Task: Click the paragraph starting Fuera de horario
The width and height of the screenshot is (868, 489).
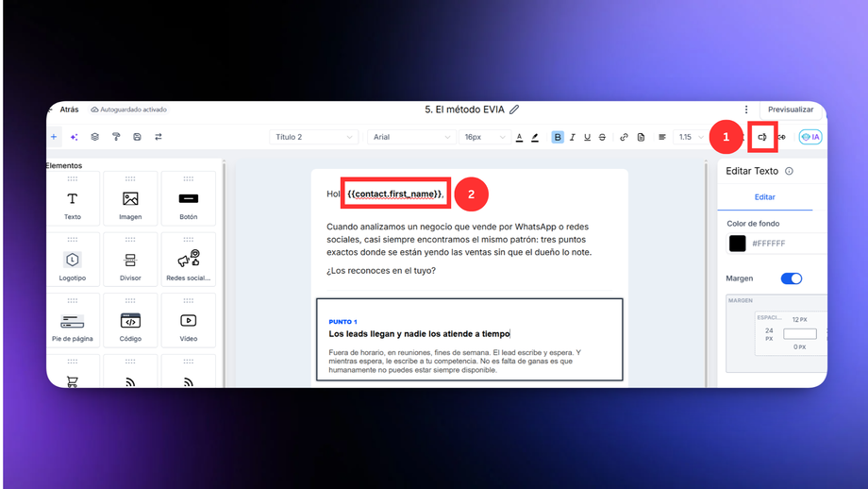Action: point(455,361)
